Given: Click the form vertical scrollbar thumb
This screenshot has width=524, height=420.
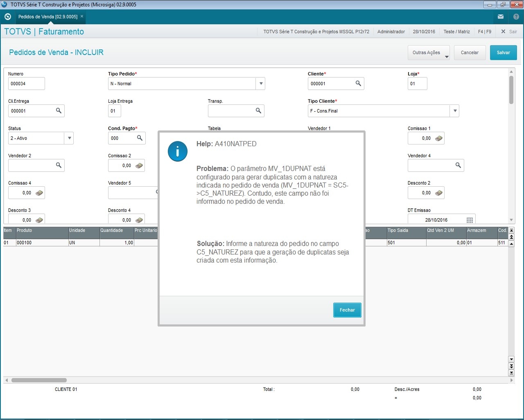Looking at the screenshot, I should [511, 90].
